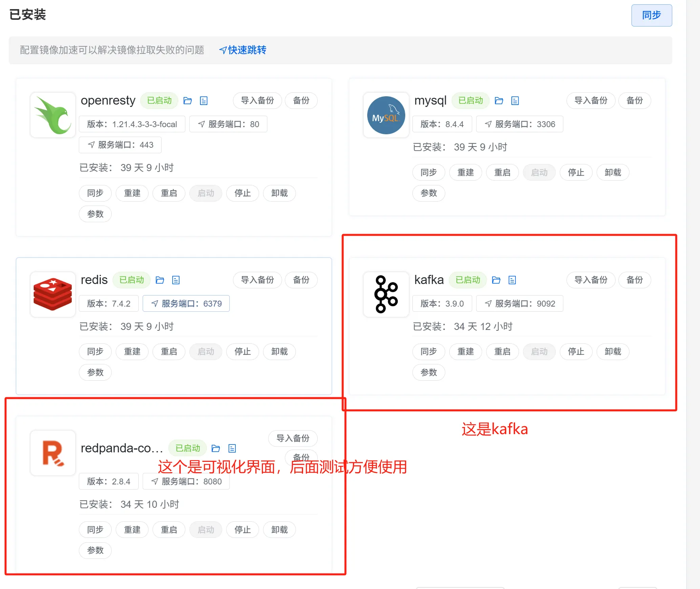Open the mysql install folder icon

[x=499, y=101]
